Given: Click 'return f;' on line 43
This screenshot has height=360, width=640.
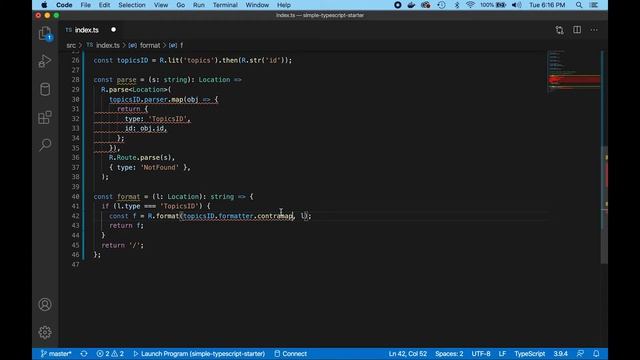Looking at the screenshot, I should 127,226.
